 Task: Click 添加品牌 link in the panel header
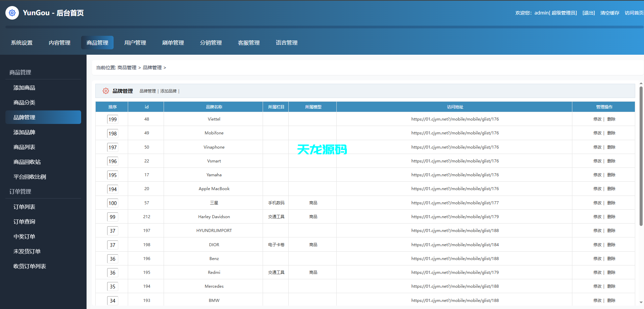pyautogui.click(x=168, y=91)
